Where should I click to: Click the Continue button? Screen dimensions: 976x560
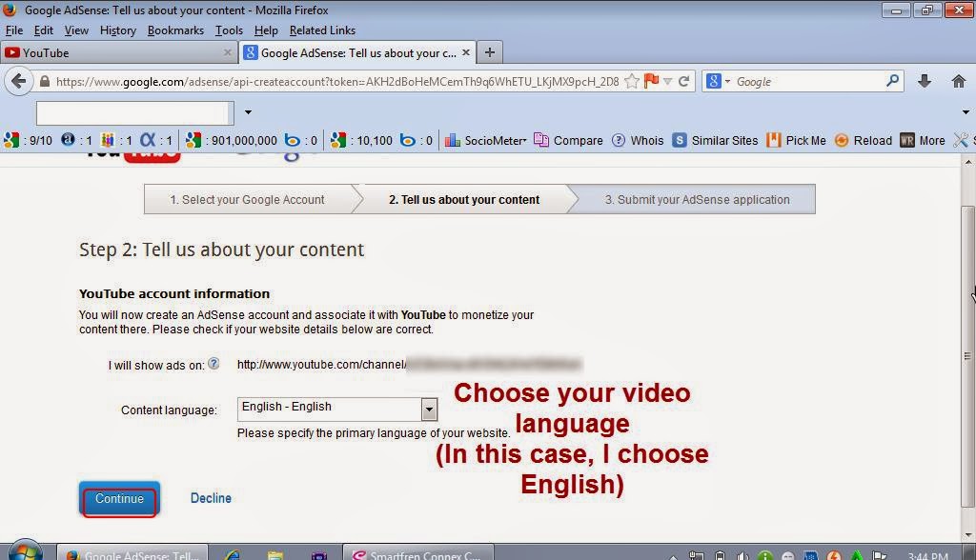pos(119,499)
